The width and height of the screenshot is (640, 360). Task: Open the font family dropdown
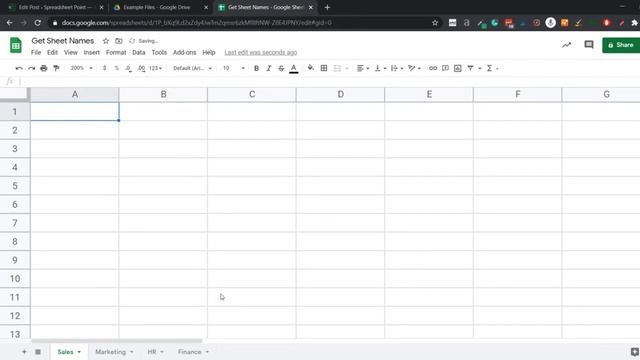(x=192, y=68)
